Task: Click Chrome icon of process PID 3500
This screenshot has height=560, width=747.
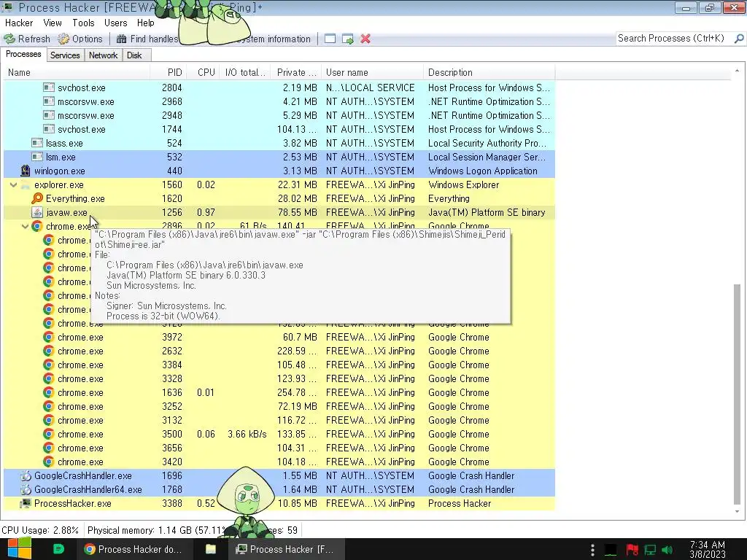Action: (x=49, y=435)
